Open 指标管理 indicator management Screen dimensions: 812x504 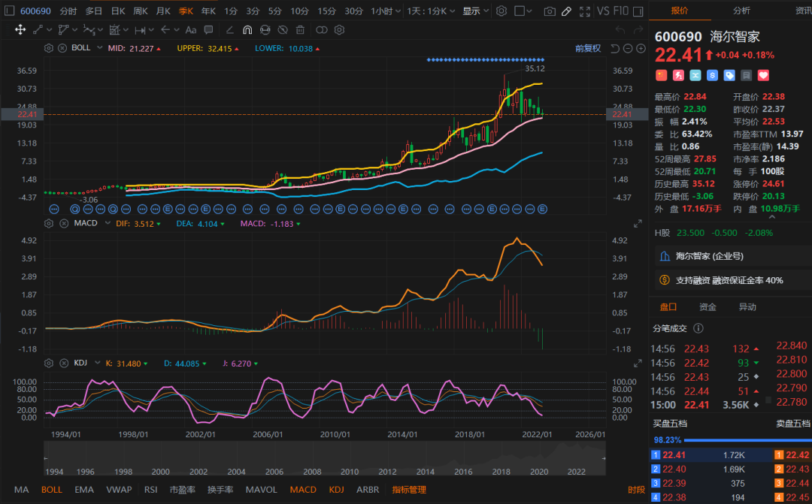408,490
